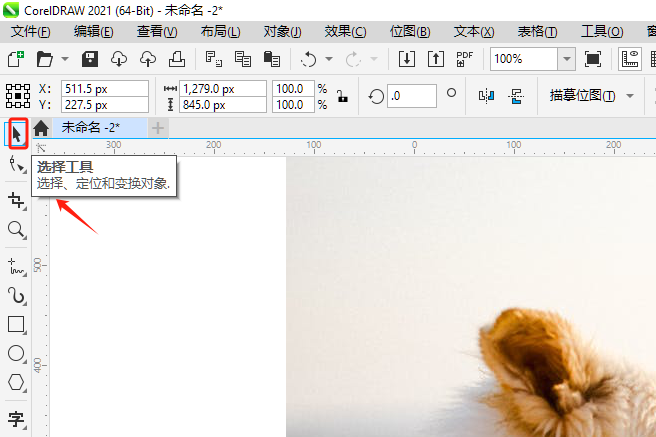Create a new document
The image size is (656, 437).
[x=16, y=59]
